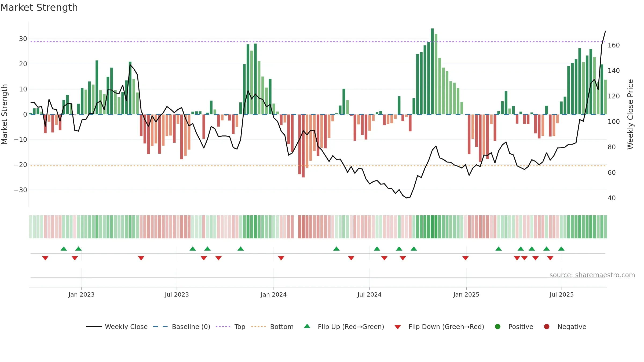Image resolution: width=644 pixels, height=362 pixels.
Task: Click the Weekly Close Price axis title
Action: tap(630, 114)
